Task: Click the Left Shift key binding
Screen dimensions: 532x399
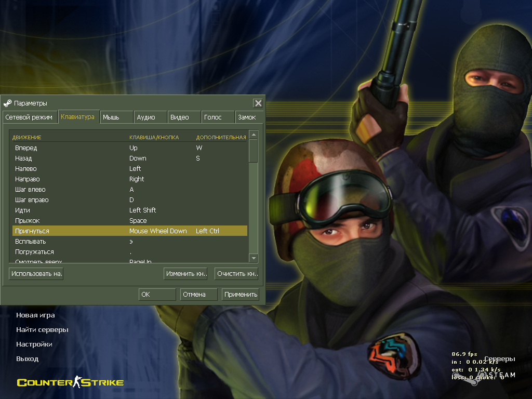Action: pyautogui.click(x=142, y=210)
